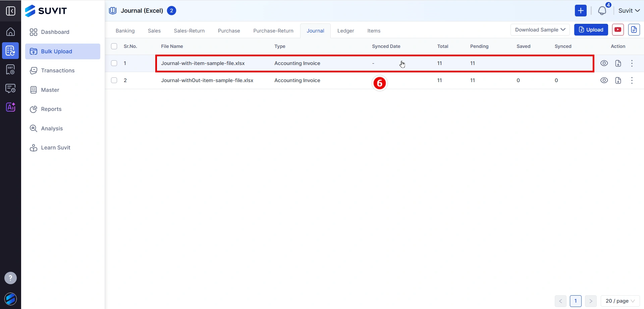This screenshot has width=644, height=309.
Task: Open the message settings icon in left rail
Action: tap(10, 88)
